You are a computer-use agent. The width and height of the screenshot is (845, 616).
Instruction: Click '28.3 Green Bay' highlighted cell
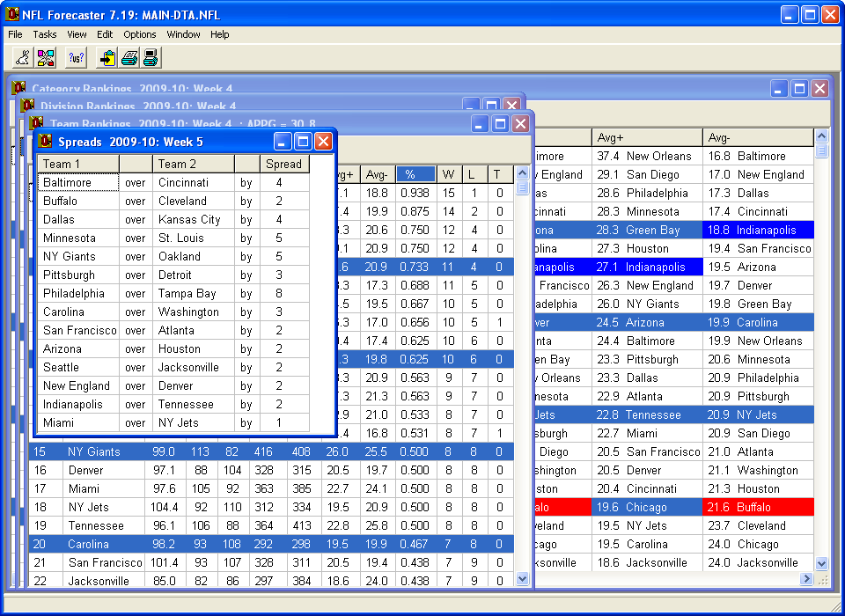[x=647, y=230]
